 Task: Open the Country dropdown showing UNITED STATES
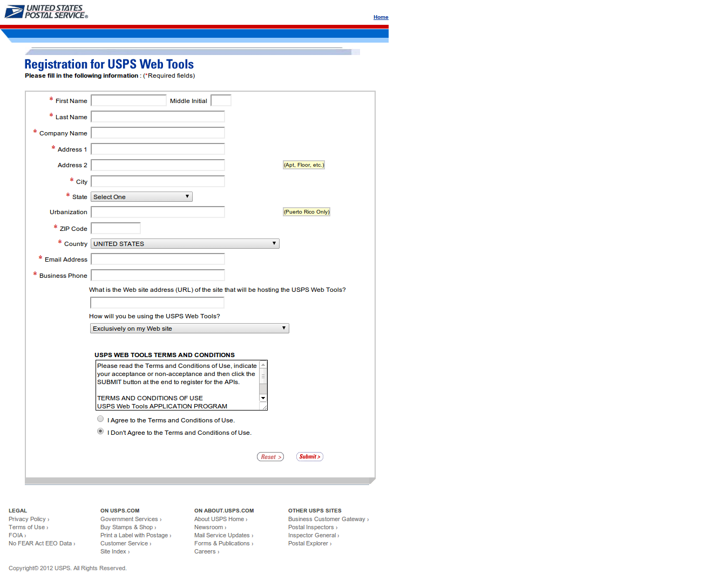pos(185,244)
